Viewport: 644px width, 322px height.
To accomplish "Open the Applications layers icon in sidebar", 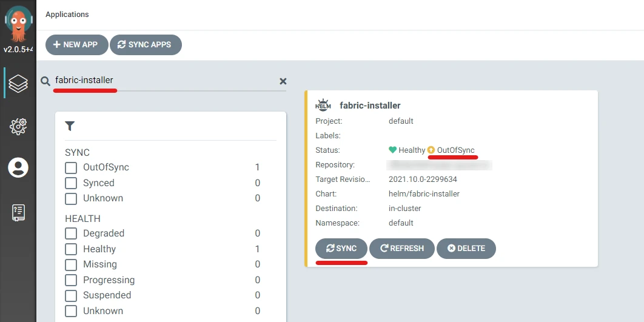I will coord(18,84).
